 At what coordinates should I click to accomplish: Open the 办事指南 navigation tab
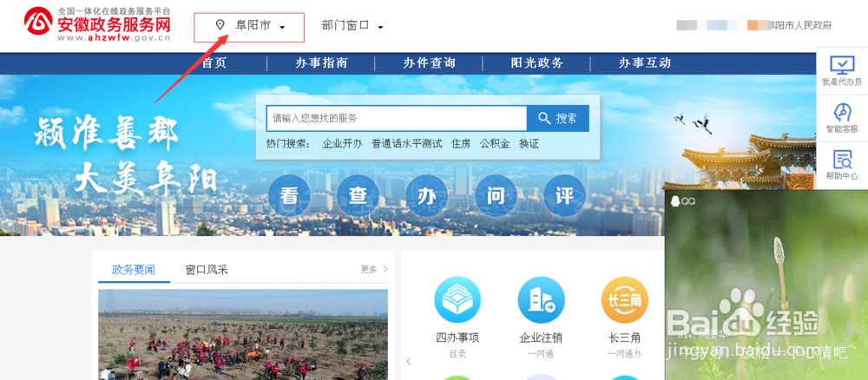[x=321, y=63]
